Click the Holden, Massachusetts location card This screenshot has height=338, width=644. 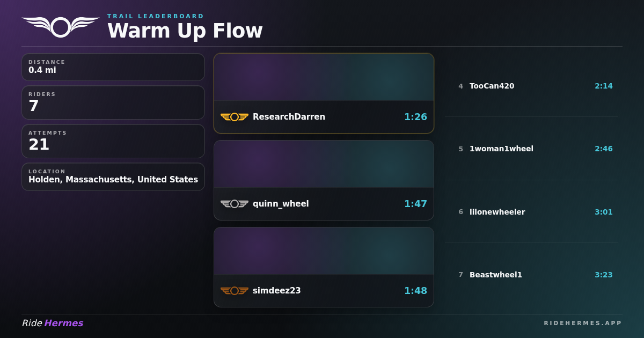(113, 177)
